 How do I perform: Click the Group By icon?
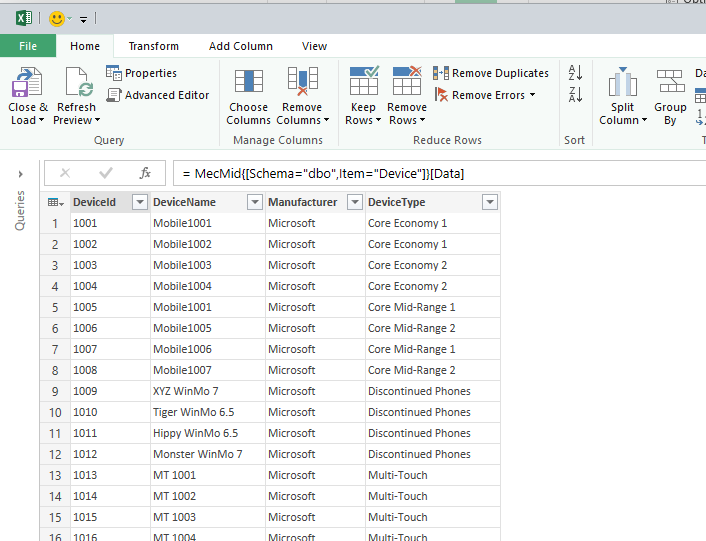pos(670,81)
